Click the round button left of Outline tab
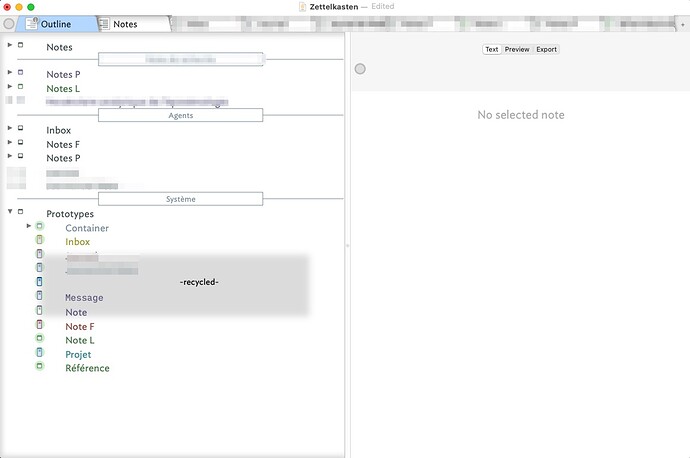690x458 pixels. coord(8,23)
